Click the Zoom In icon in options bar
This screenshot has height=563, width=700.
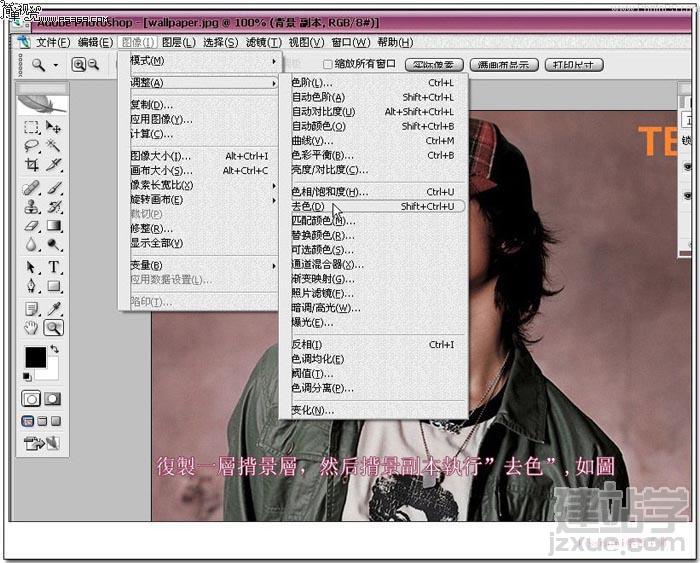[79, 65]
